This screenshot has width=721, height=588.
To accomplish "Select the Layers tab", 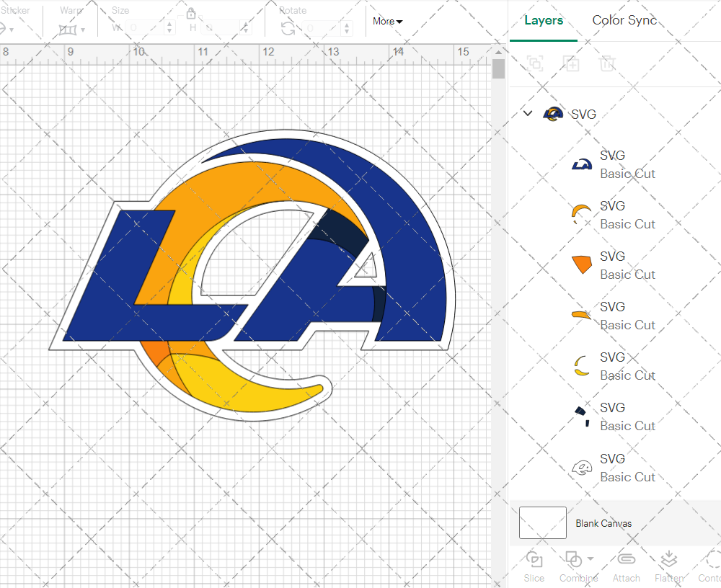I will point(544,20).
